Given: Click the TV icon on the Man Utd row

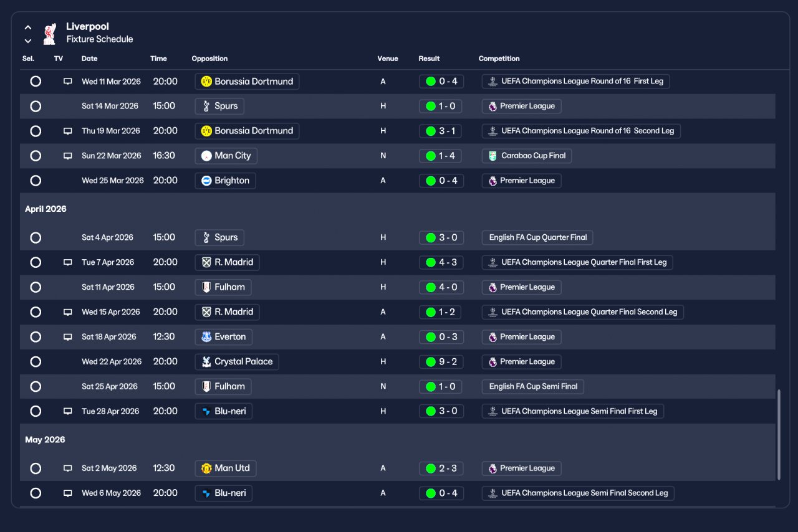Looking at the screenshot, I should coord(67,469).
